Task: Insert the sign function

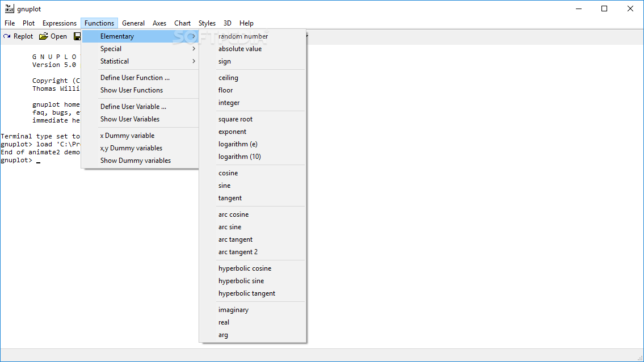Action: click(x=252, y=61)
